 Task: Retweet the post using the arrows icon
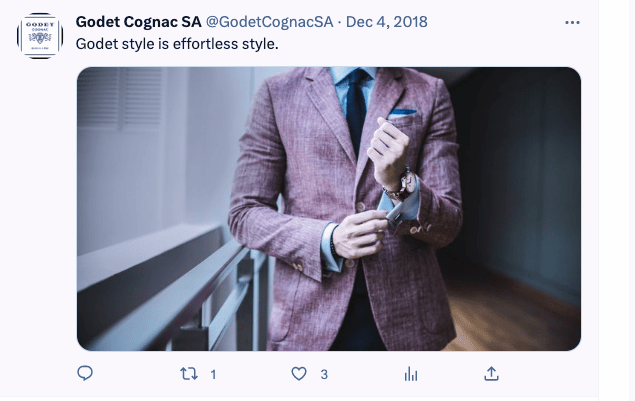coord(187,374)
